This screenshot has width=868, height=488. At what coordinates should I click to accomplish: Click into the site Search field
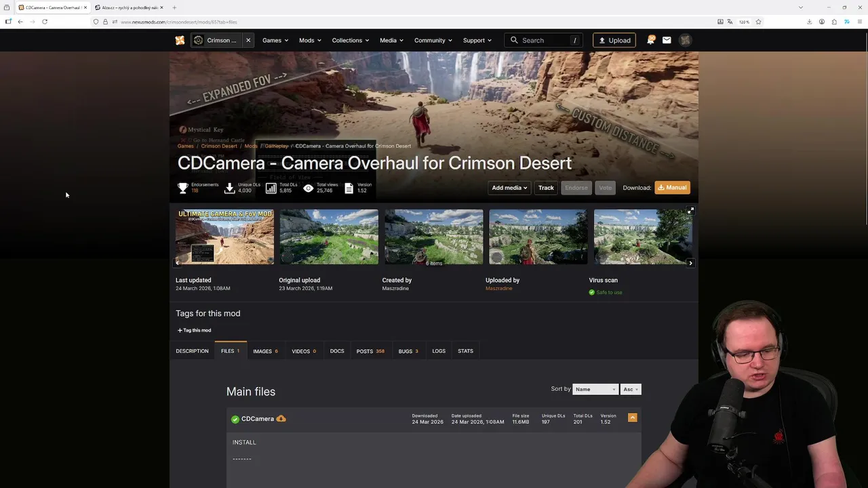pyautogui.click(x=544, y=40)
